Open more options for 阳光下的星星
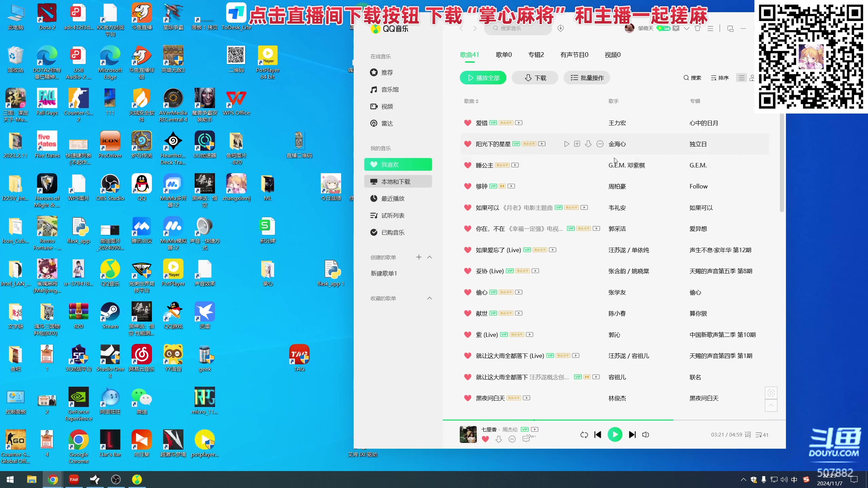Screen dimensions: 868x488 coord(600,144)
